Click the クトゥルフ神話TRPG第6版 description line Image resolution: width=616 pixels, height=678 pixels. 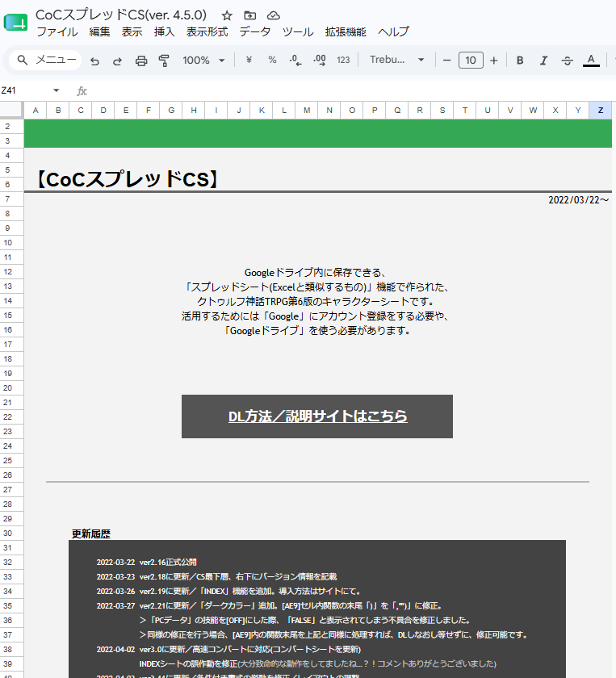(x=316, y=302)
